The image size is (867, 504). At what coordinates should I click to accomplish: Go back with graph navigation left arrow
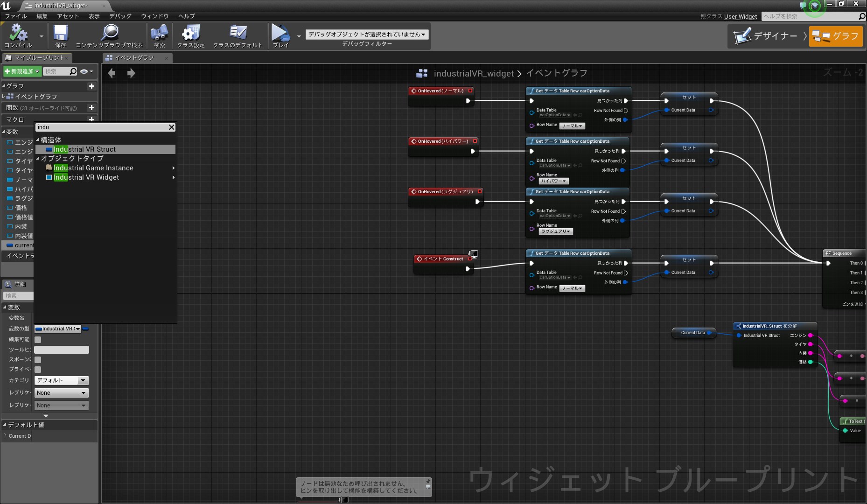coord(112,73)
